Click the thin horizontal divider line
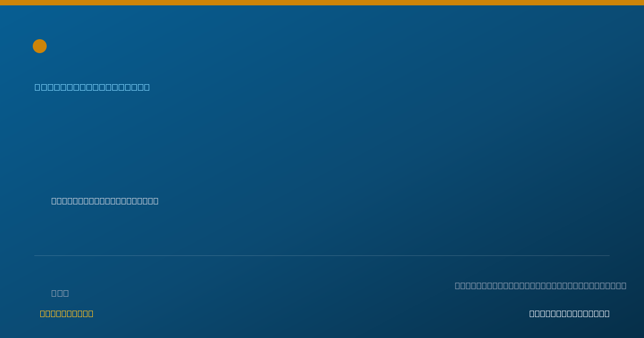 (322, 255)
